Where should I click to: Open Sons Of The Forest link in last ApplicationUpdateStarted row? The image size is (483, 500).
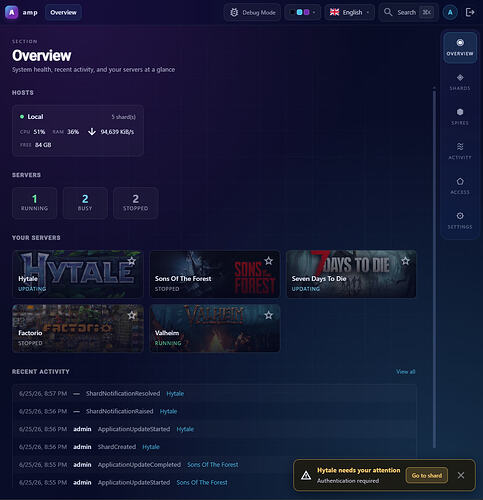[202, 482]
